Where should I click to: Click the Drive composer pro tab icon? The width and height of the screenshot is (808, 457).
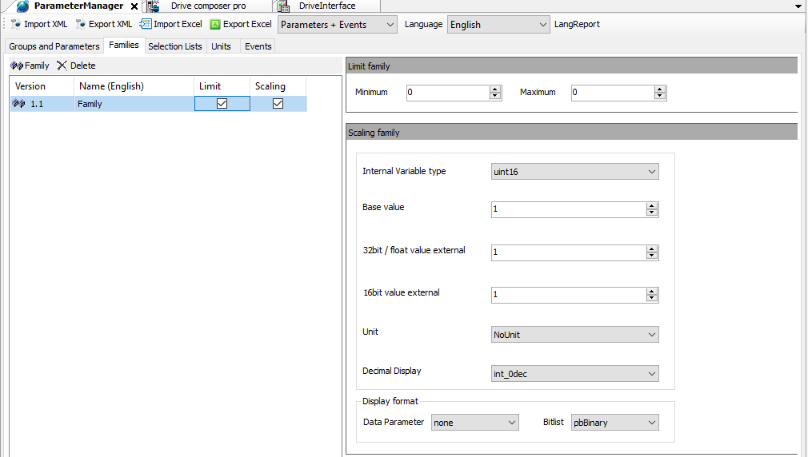pyautogui.click(x=153, y=6)
